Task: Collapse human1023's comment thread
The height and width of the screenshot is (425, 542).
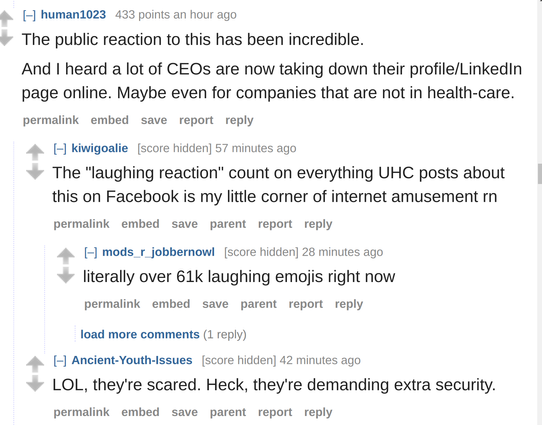Action: (x=29, y=15)
